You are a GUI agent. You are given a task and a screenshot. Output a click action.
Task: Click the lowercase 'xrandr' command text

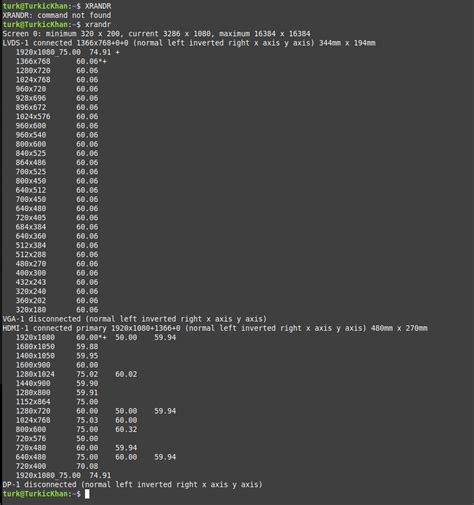(x=98, y=25)
